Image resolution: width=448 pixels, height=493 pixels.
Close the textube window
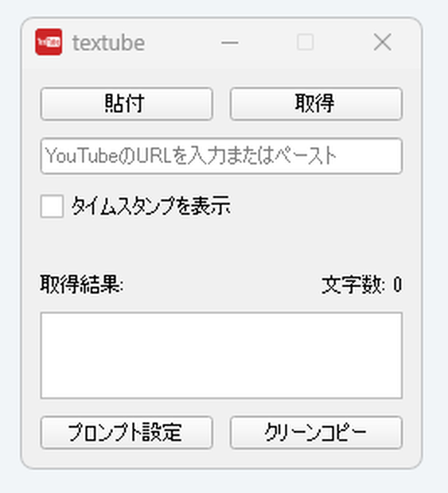[x=383, y=42]
